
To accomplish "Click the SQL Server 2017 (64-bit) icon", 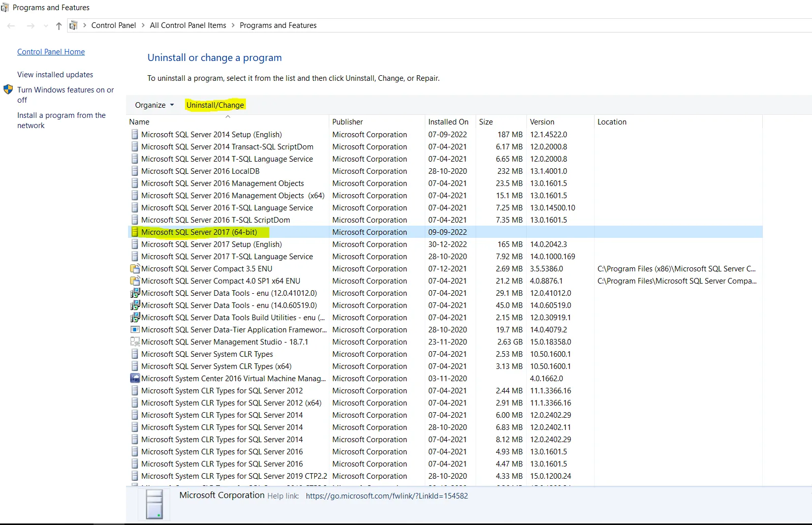I will [x=135, y=232].
